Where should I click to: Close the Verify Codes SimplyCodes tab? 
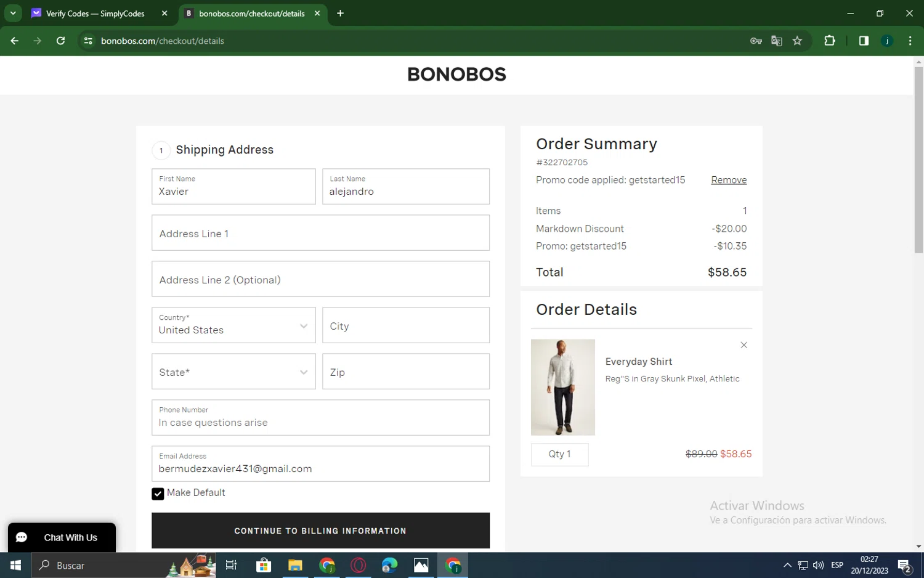click(x=164, y=13)
